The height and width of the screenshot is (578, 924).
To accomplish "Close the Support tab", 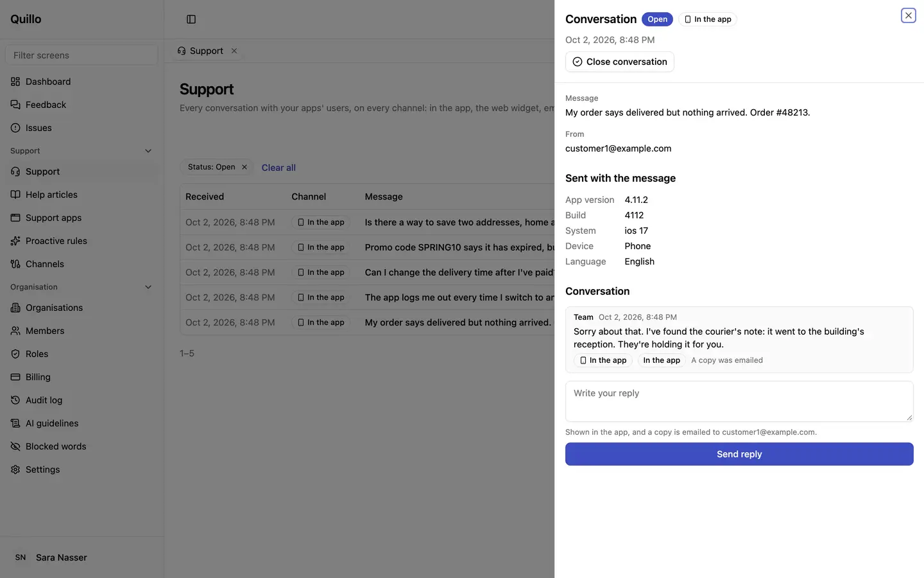I will click(x=234, y=51).
